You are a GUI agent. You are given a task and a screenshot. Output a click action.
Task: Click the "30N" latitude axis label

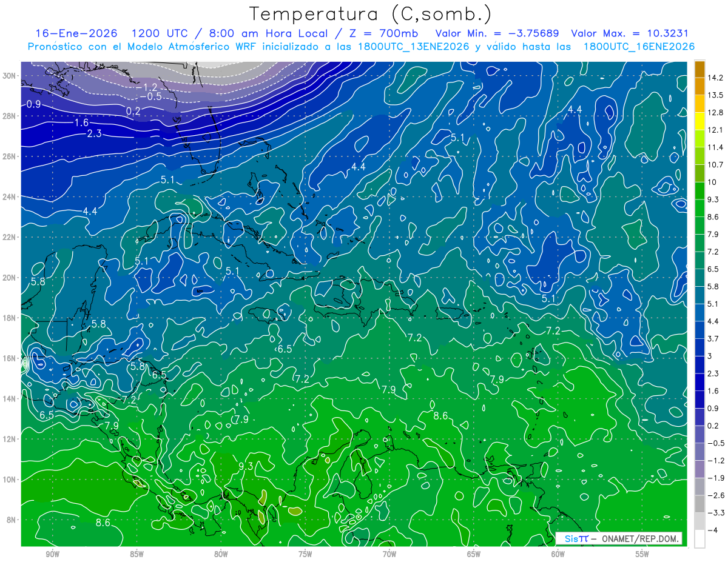coord(9,76)
